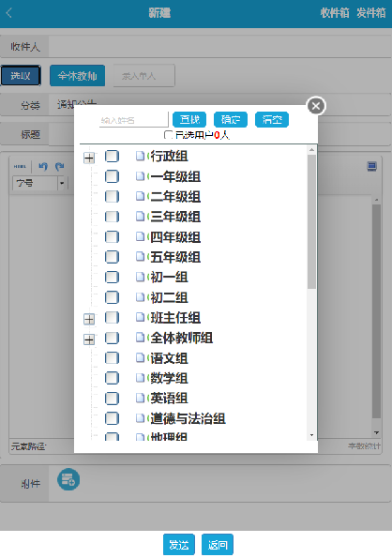Click the 选取 select recipients button
This screenshot has width=392, height=558.
tap(21, 75)
